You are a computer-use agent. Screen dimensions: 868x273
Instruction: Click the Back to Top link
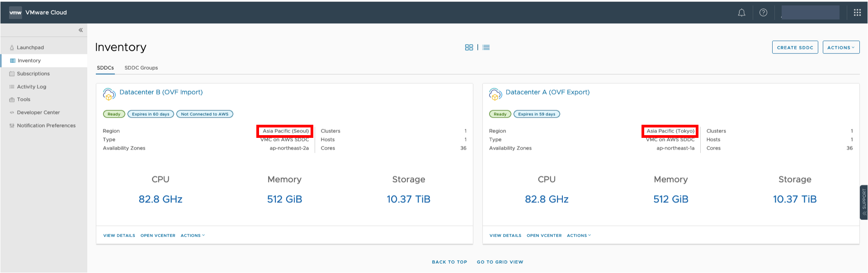pyautogui.click(x=449, y=262)
